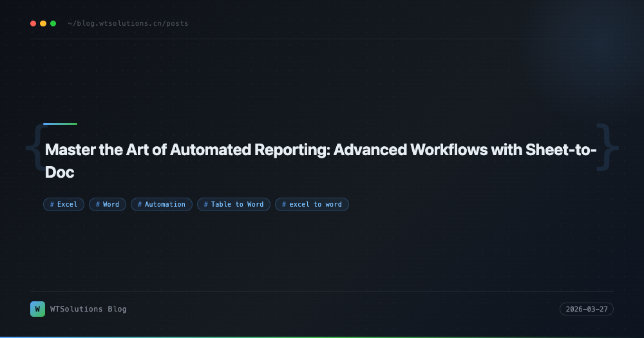This screenshot has width=644, height=338.
Task: Select the '# excel to word' tag
Action: (x=312, y=204)
